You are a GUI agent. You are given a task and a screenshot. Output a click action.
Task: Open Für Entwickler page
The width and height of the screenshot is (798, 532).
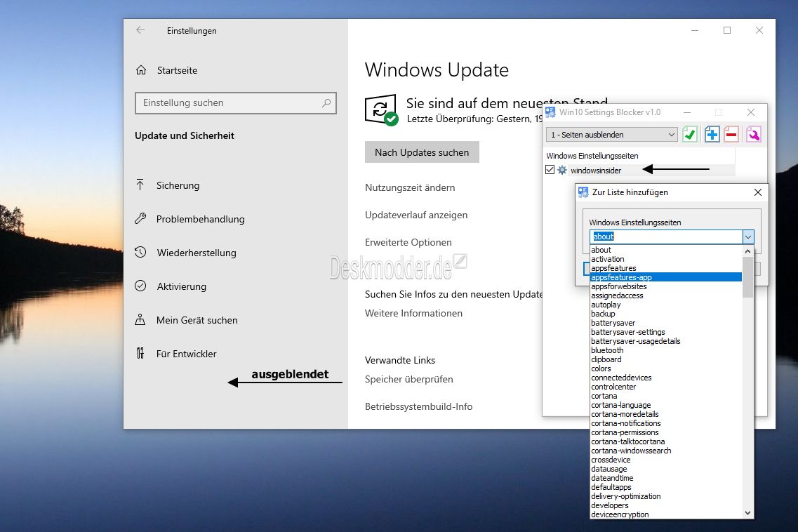click(186, 353)
